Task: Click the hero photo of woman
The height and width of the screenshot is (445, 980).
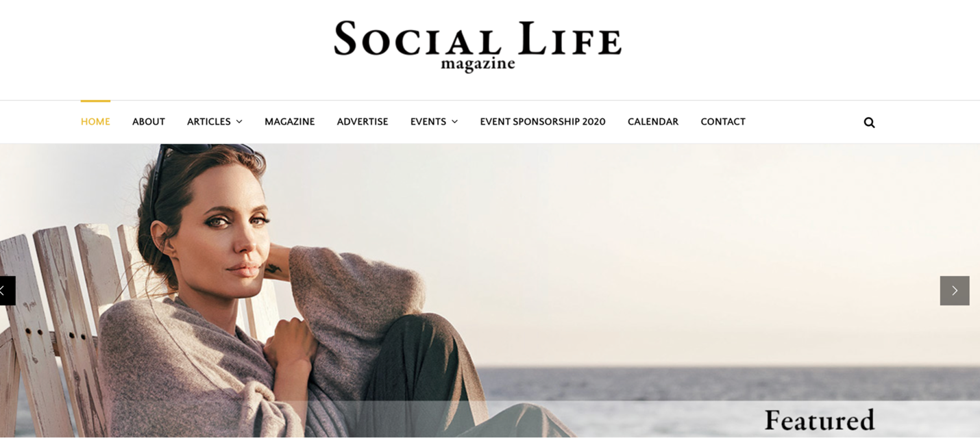Action: [490, 290]
